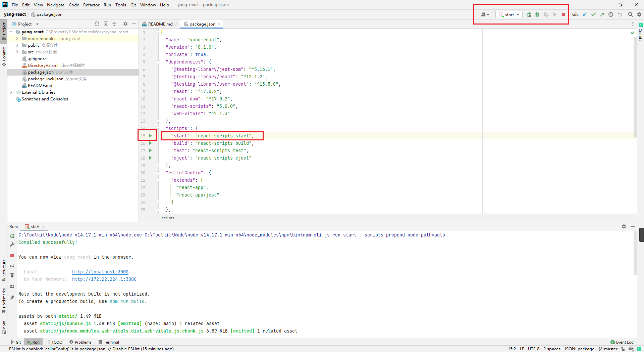The width and height of the screenshot is (644, 352).
Task: Click the green Debug bug icon
Action: (x=537, y=14)
